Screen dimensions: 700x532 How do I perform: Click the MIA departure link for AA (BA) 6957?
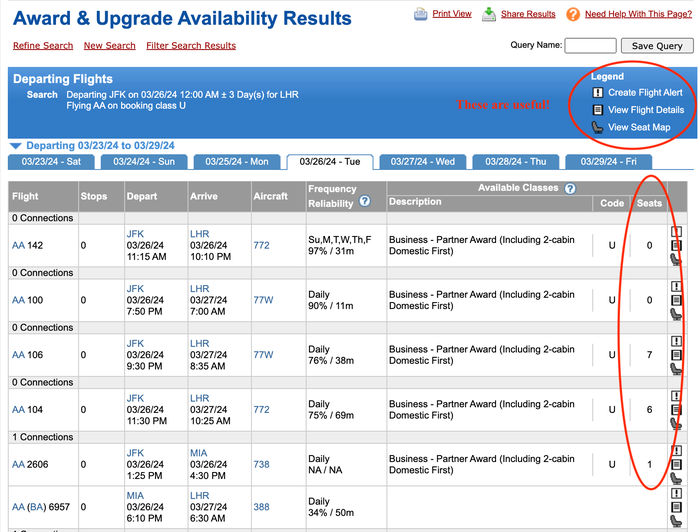click(x=135, y=496)
